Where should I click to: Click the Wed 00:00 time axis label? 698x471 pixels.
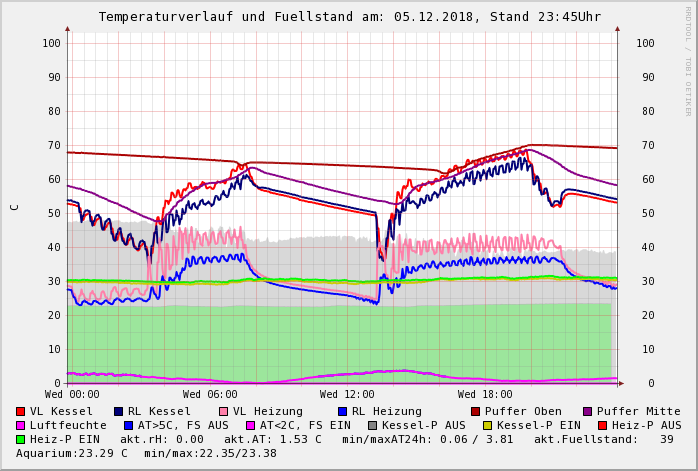click(72, 394)
